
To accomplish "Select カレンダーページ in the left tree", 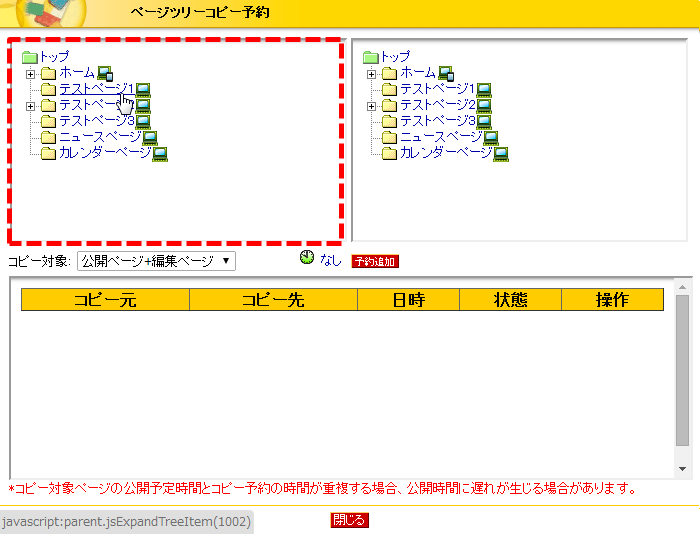I will (x=105, y=153).
